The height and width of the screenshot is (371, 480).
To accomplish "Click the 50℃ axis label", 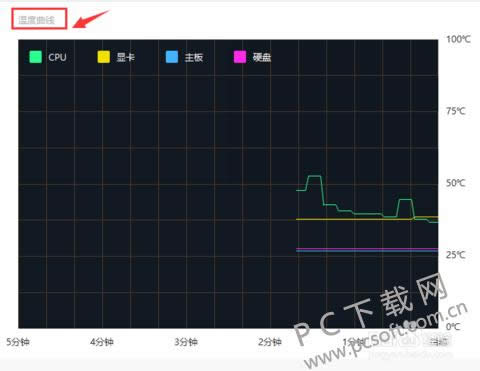I will point(456,183).
